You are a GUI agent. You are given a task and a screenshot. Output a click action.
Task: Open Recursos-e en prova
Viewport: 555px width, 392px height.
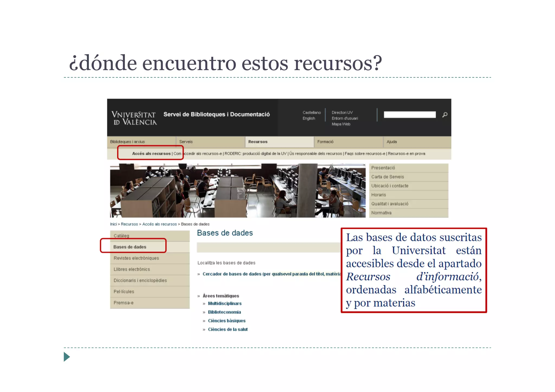pyautogui.click(x=406, y=154)
